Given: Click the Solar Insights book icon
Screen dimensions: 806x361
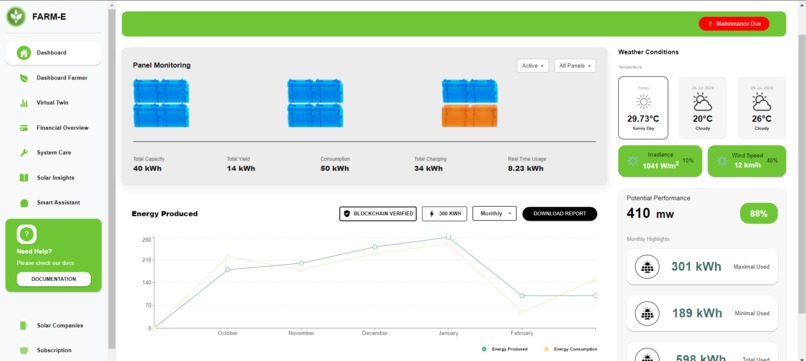Looking at the screenshot, I should click(24, 178).
